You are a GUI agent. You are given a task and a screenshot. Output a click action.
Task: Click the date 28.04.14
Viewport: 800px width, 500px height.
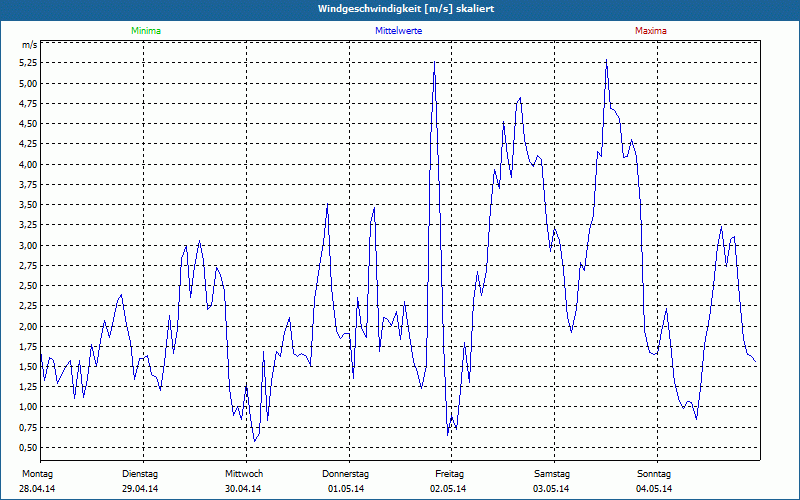coord(37,489)
